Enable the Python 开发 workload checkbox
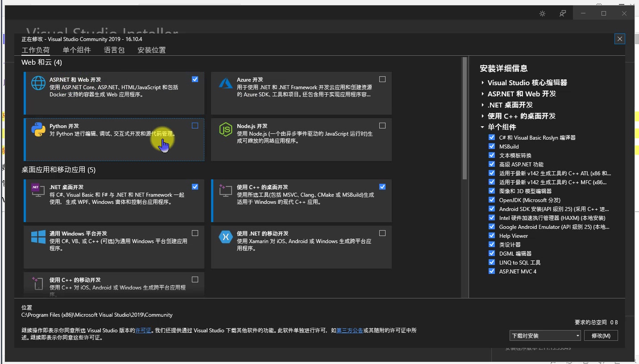The height and width of the screenshot is (364, 639). (195, 125)
